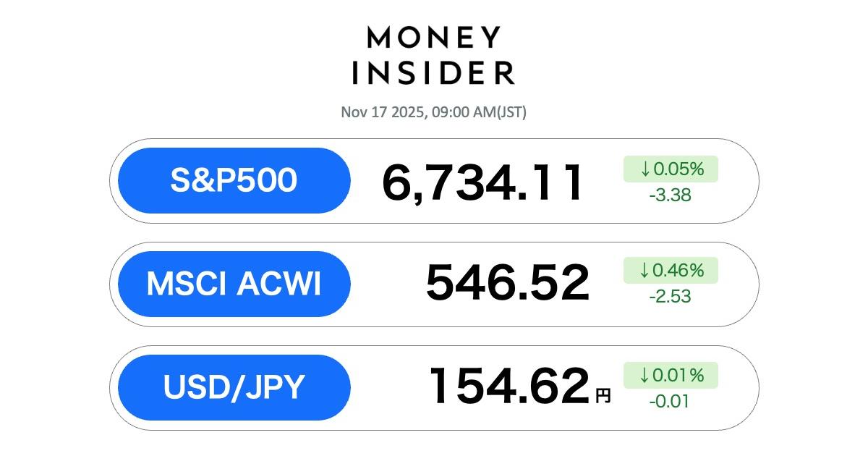868x456 pixels.
Task: Click the Nov 17 2025 date text
Action: (x=382, y=113)
